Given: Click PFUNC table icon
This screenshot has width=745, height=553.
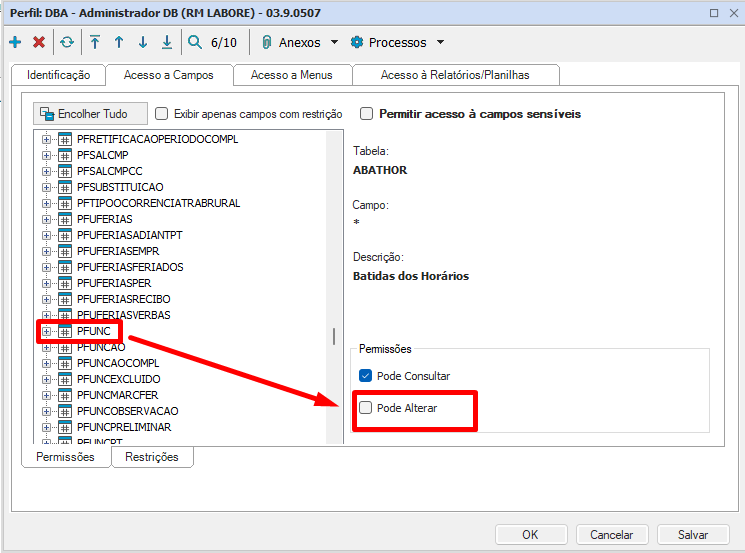Looking at the screenshot, I should pyautogui.click(x=65, y=331).
